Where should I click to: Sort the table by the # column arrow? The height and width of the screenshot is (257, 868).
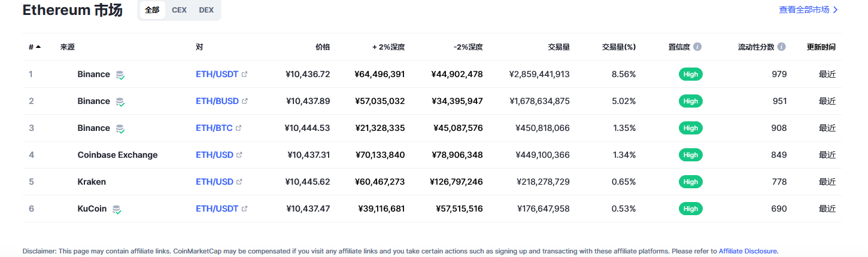click(x=38, y=47)
